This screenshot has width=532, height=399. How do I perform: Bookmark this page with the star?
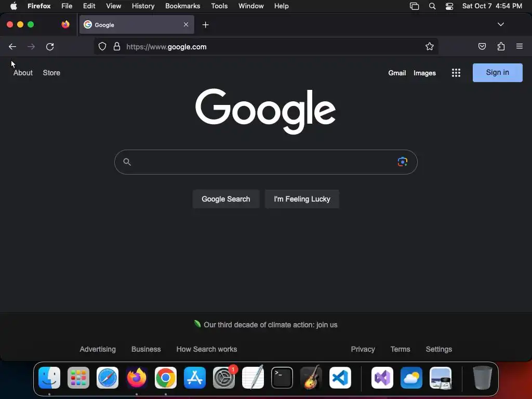tap(430, 46)
